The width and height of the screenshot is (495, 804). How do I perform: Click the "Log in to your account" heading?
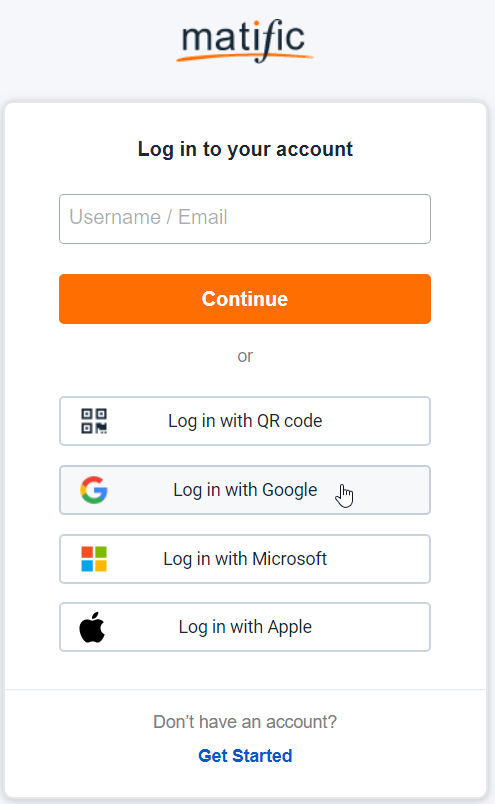coord(245,149)
